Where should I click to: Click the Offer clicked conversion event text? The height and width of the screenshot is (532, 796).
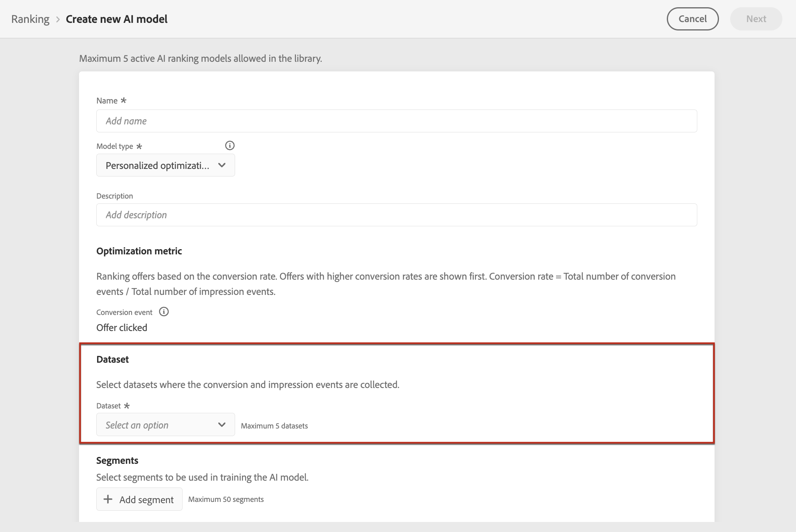[122, 327]
